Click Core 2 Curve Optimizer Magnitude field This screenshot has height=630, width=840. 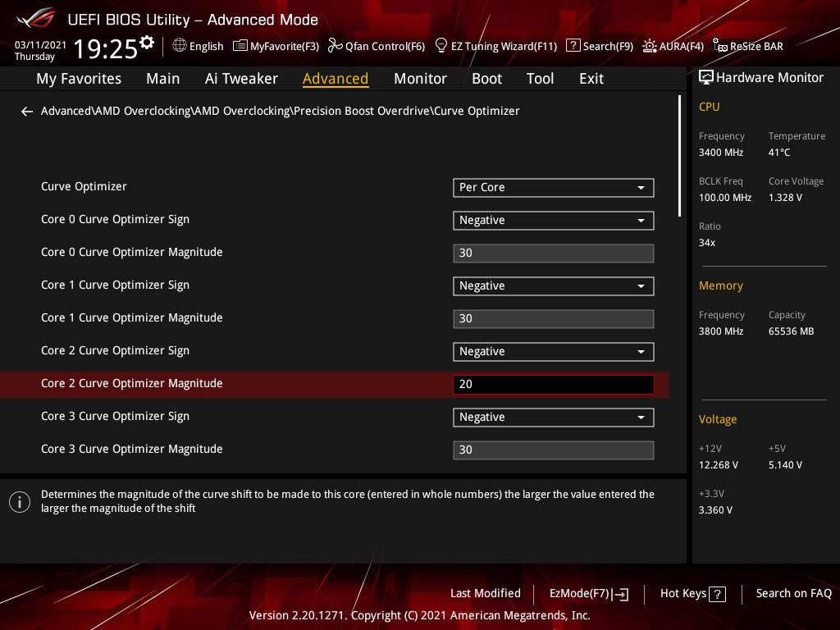click(554, 384)
